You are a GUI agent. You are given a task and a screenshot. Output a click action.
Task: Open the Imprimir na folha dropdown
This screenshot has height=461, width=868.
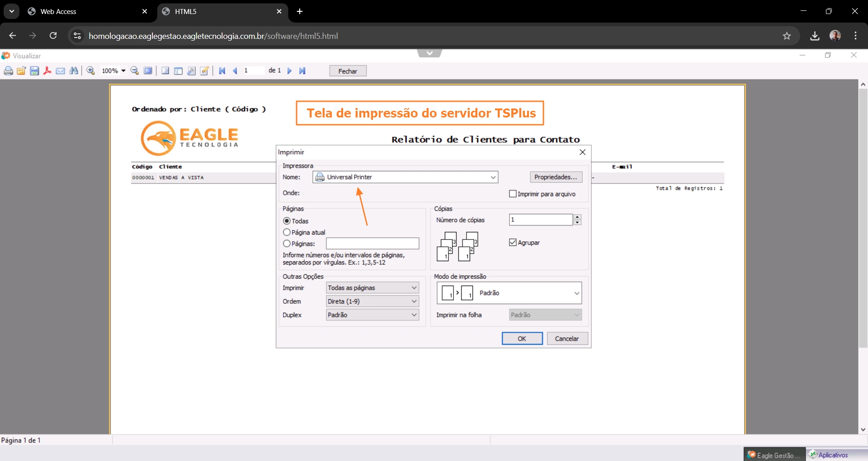click(545, 315)
